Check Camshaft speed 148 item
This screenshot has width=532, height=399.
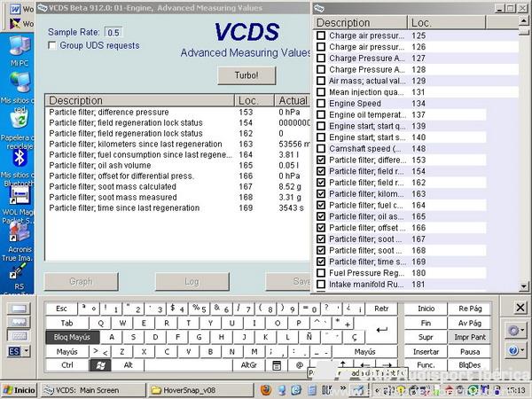[x=321, y=149]
